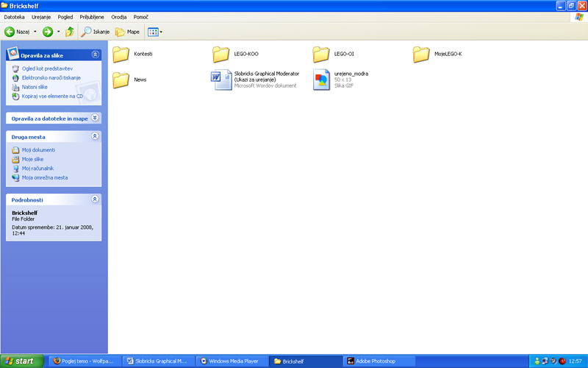Click the CD icon beside Kopiraj vse elemente
This screenshot has width=588, height=368.
[15, 96]
